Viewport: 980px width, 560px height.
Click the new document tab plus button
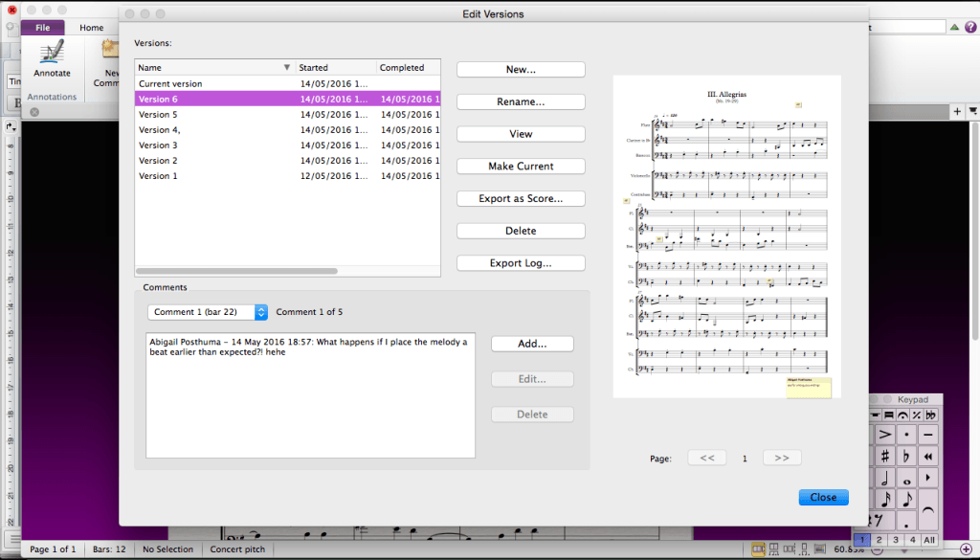coord(957,111)
